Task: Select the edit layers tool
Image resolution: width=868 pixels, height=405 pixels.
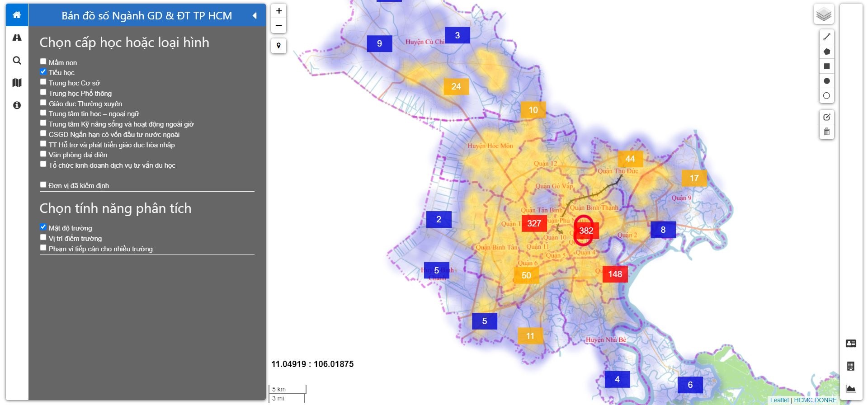Action: tap(827, 117)
